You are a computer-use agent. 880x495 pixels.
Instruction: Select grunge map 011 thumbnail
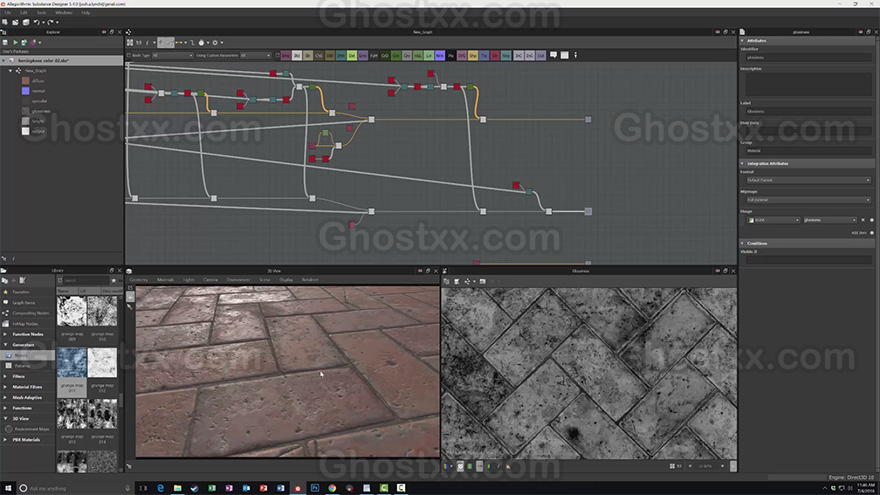(72, 362)
